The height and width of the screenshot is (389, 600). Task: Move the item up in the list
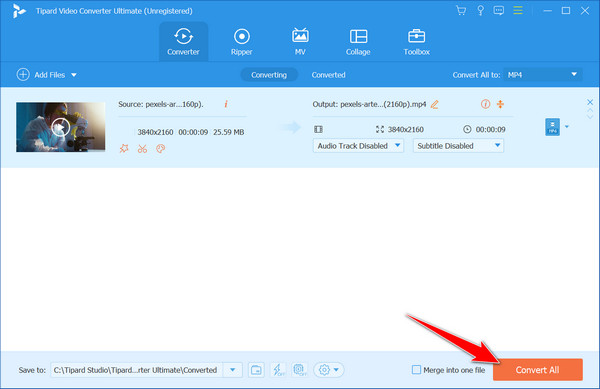coord(590,110)
